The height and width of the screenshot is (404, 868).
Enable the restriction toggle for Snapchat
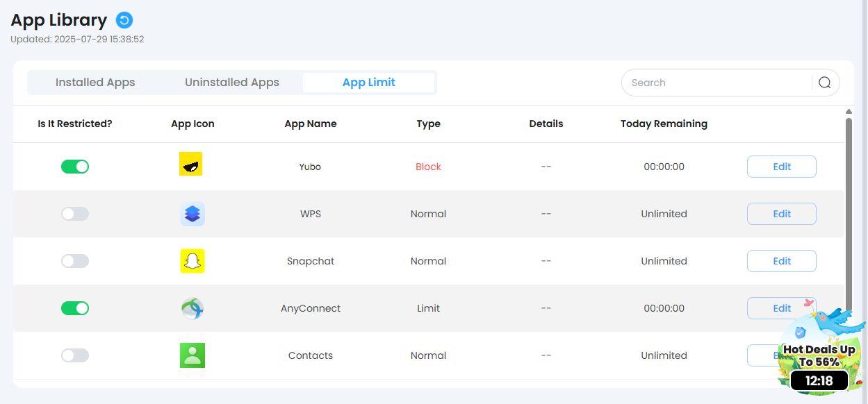pos(75,261)
